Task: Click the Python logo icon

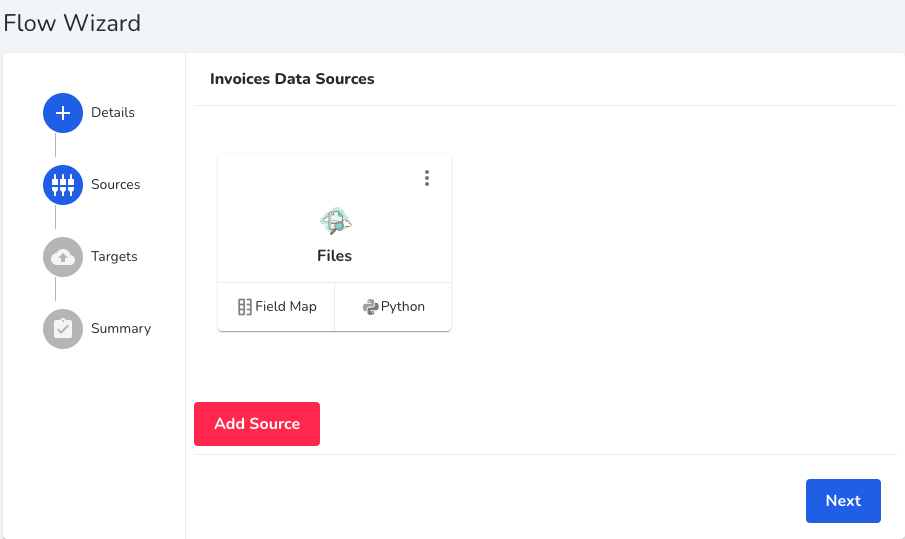Action: coord(371,306)
